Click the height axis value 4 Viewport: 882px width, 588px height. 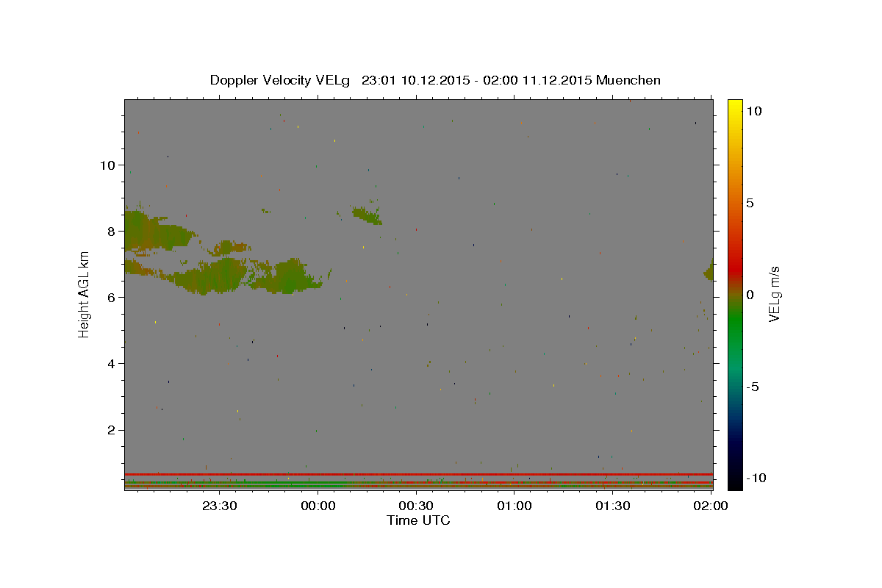tap(112, 364)
